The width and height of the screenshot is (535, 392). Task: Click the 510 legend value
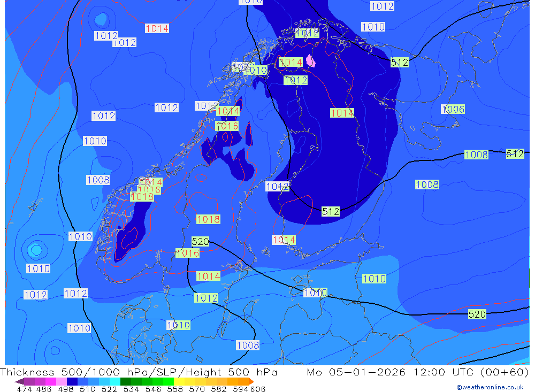tap(87, 389)
